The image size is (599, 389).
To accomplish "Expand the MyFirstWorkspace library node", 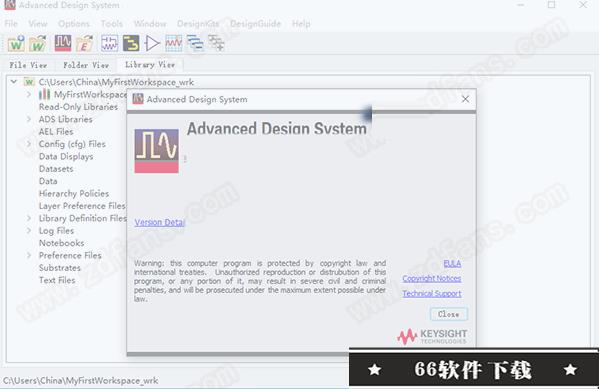I will (29, 94).
